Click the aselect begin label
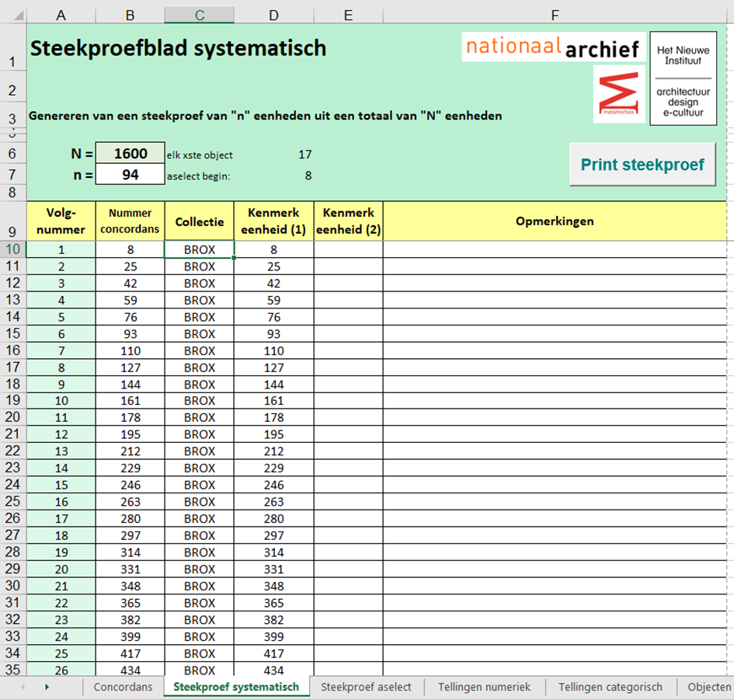 coord(199,176)
